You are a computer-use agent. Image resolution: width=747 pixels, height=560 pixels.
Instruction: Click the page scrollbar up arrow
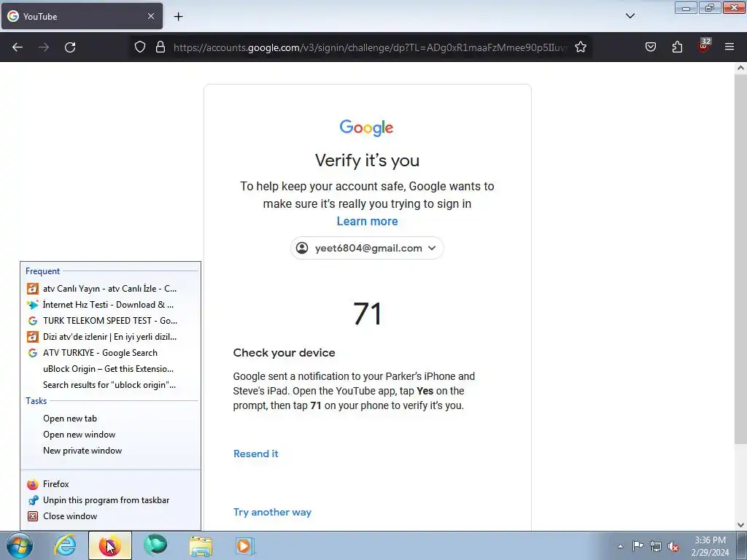click(740, 68)
